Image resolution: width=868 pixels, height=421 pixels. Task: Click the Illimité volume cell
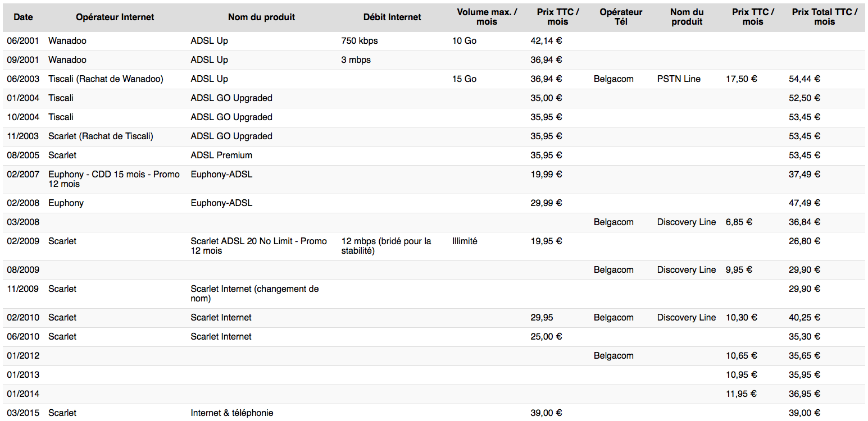point(465,241)
